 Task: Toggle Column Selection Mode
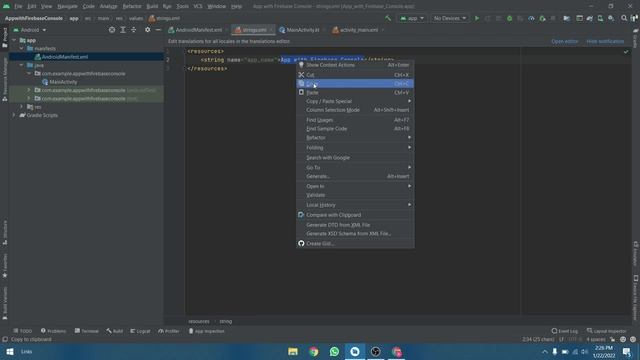pyautogui.click(x=355, y=110)
